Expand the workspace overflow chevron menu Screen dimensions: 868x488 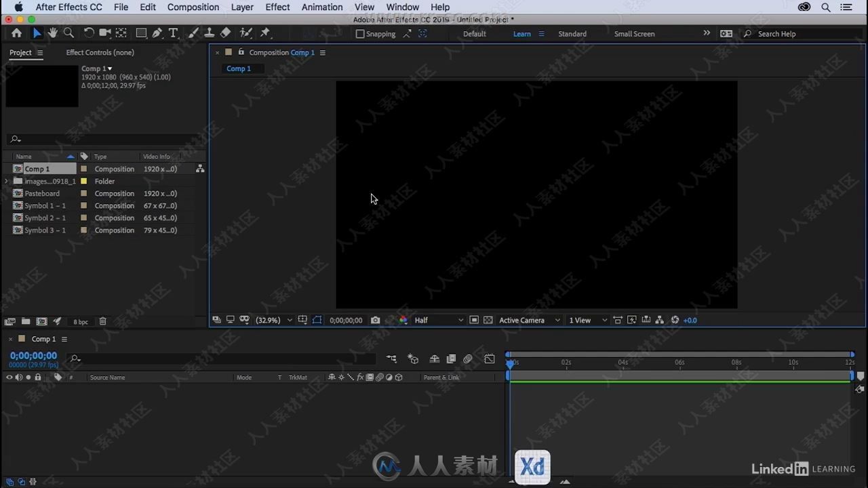(x=707, y=33)
